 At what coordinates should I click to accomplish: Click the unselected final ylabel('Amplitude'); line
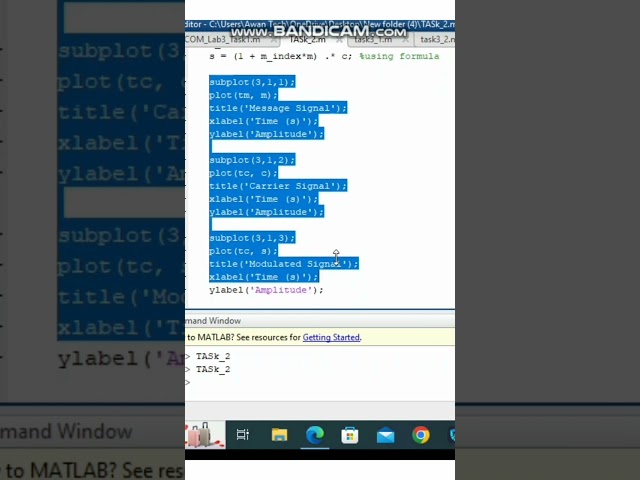(266, 290)
